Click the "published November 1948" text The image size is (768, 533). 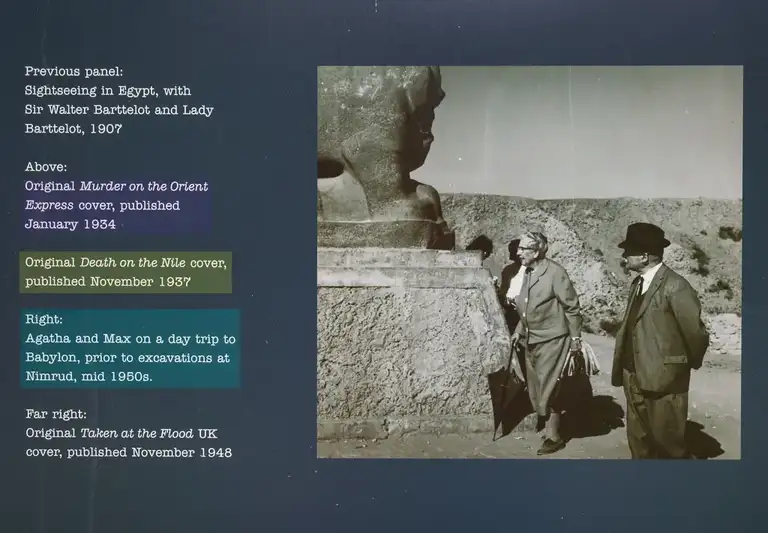click(x=128, y=453)
